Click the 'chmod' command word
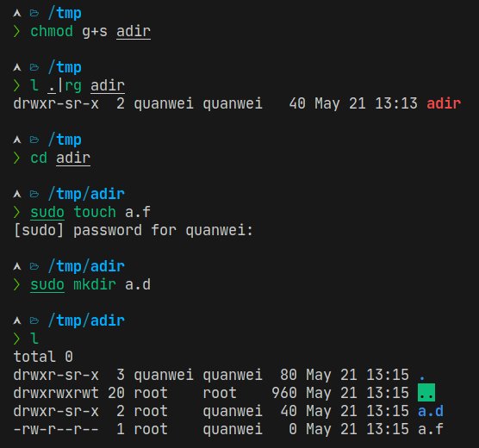 pos(52,32)
